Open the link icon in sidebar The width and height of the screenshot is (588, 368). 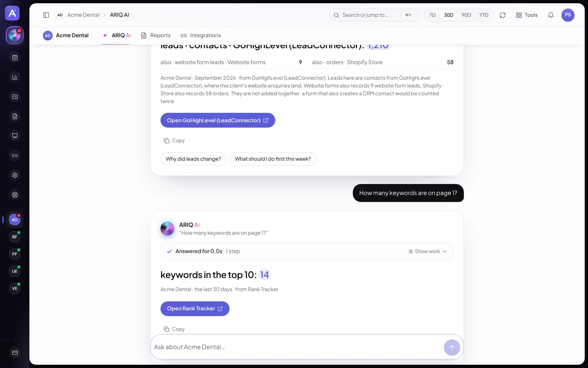click(x=15, y=155)
